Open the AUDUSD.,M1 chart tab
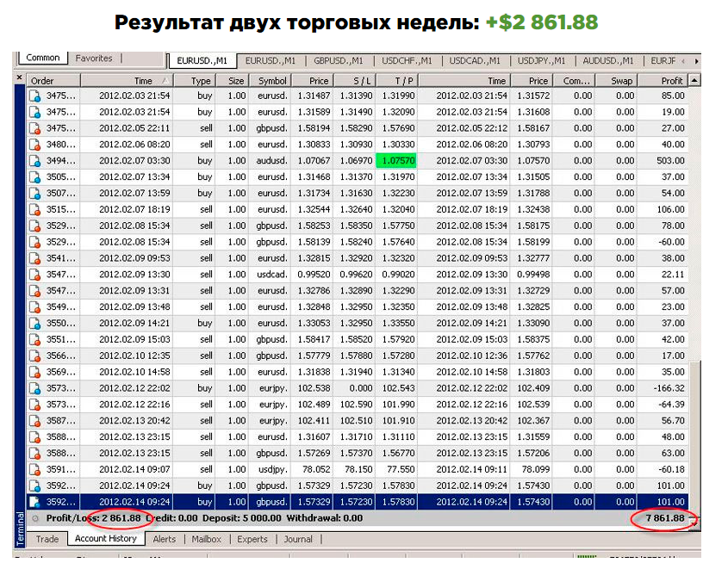 coord(608,61)
